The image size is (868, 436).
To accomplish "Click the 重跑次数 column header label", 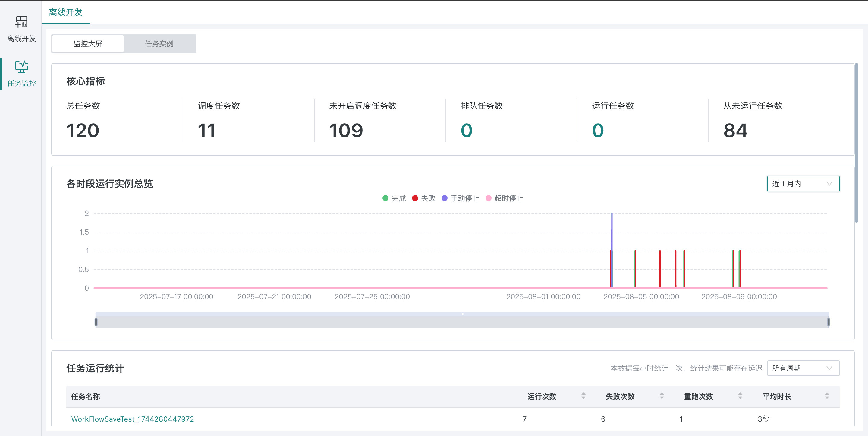I will pyautogui.click(x=699, y=397).
